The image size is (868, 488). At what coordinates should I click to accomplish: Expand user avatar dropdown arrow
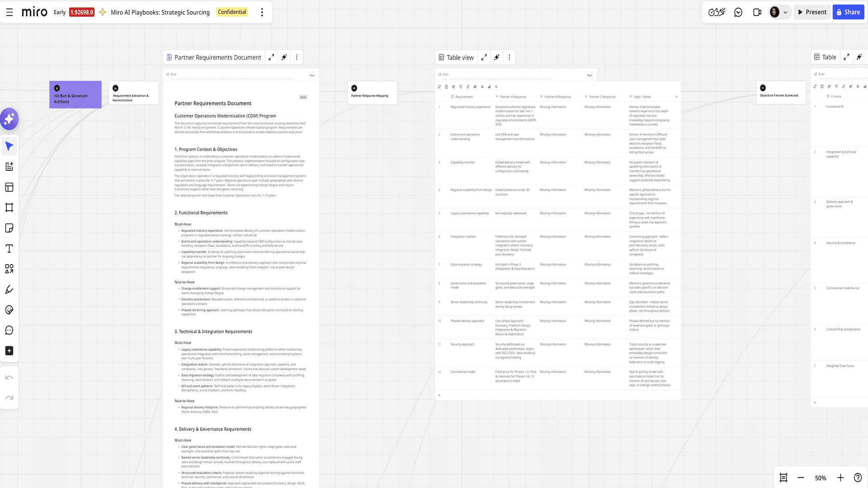point(785,12)
